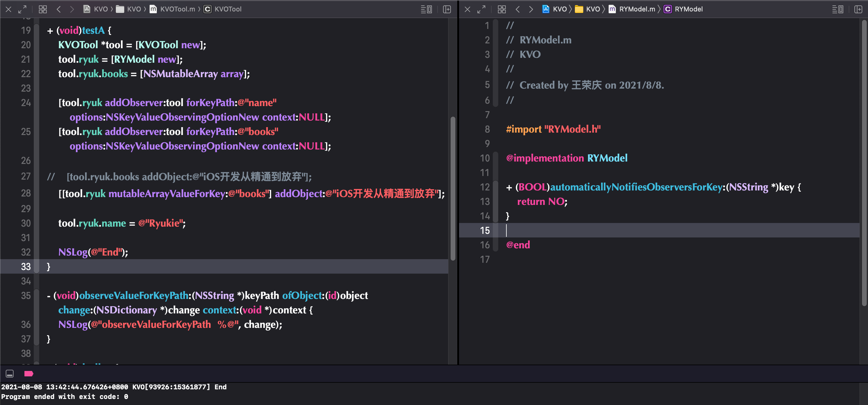Open KVOTool class symbol in jump bar
This screenshot has height=405, width=868.
pos(222,9)
